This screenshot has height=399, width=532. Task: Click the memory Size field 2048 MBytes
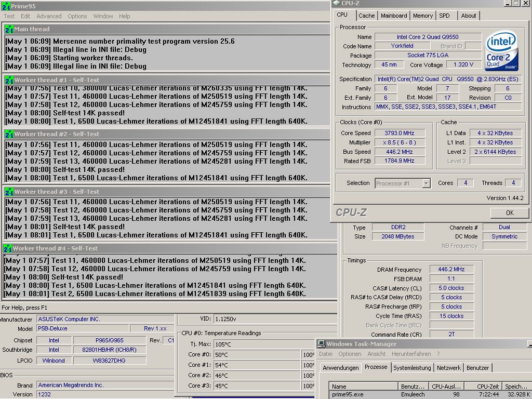click(398, 236)
